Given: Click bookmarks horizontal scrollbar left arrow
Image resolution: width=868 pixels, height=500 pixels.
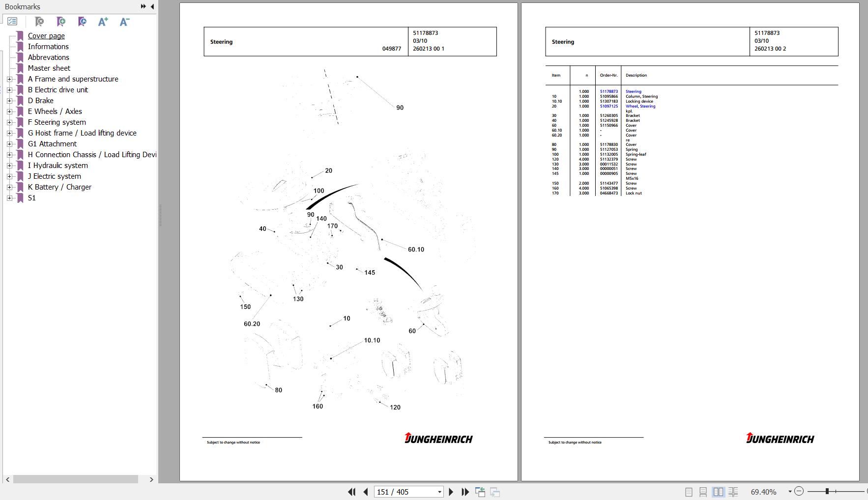Looking at the screenshot, I should click(x=7, y=479).
